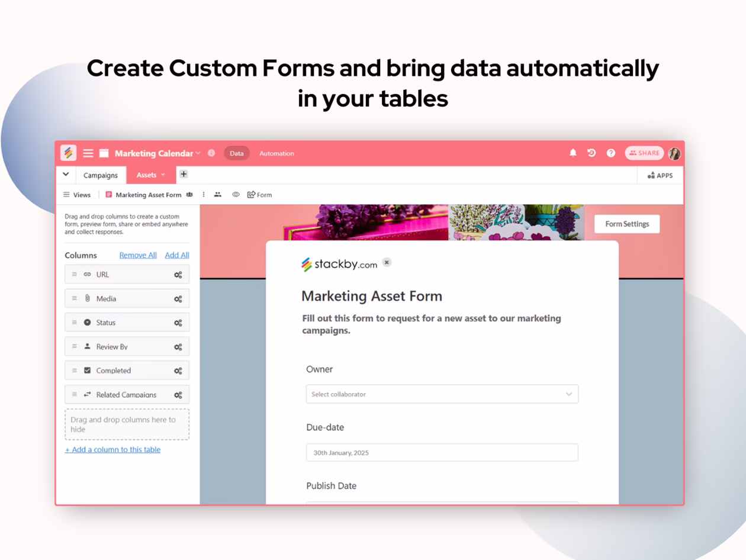
Task: Click the collaborators people icon in toolbar
Action: coord(218,194)
